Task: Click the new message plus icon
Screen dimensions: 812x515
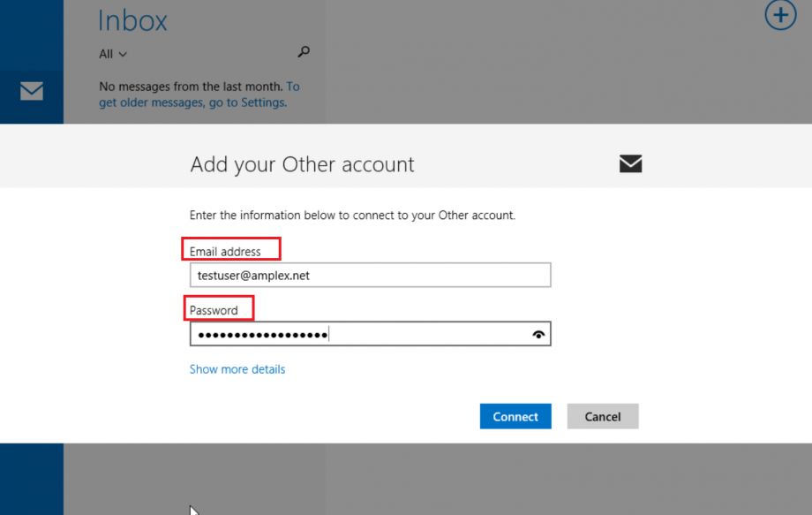Action: click(x=780, y=14)
